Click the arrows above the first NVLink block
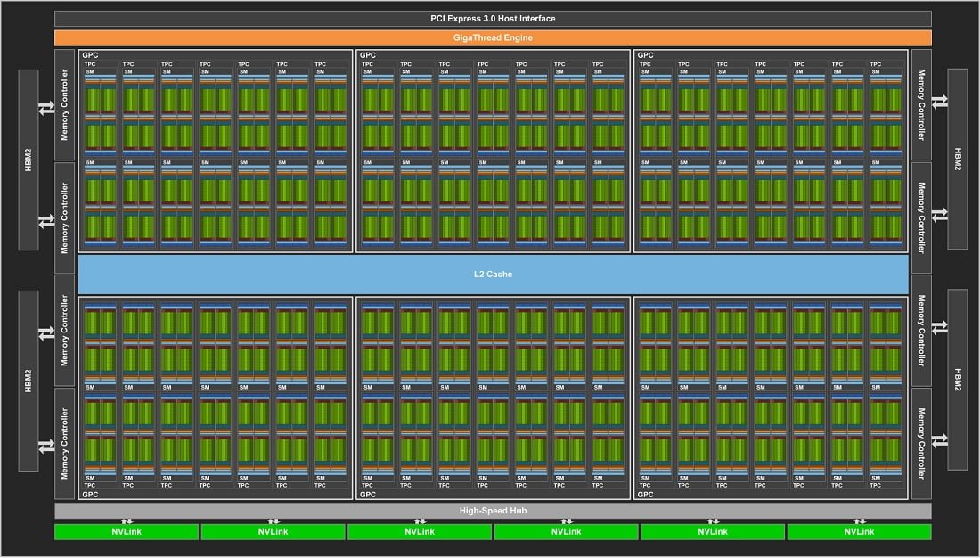The width and height of the screenshot is (980, 558). 127,521
